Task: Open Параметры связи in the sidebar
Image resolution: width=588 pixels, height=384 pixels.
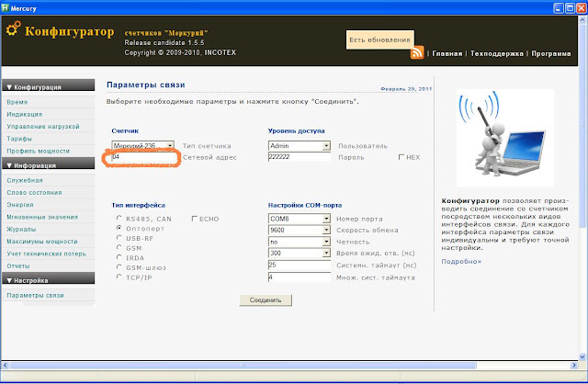Action: coord(35,296)
